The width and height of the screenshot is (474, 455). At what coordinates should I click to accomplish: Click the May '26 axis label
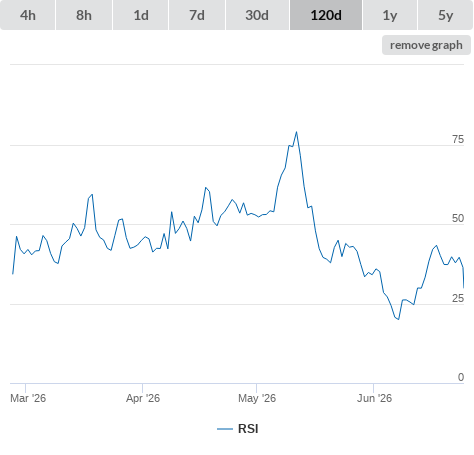pyautogui.click(x=257, y=398)
